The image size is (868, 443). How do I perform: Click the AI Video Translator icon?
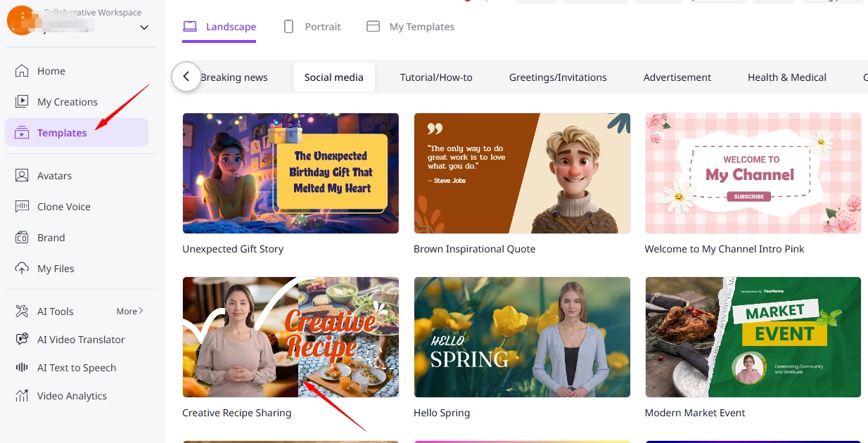pyautogui.click(x=22, y=340)
